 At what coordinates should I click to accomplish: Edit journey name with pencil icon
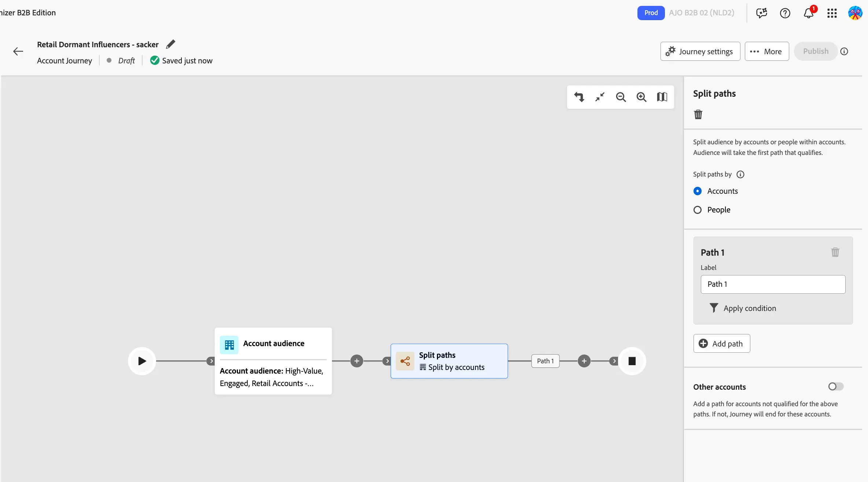click(170, 44)
